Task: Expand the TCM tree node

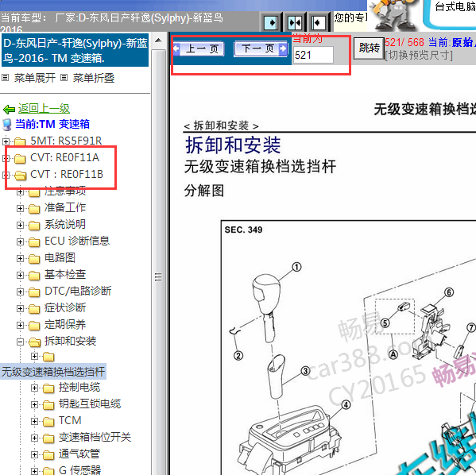Action: point(34,422)
